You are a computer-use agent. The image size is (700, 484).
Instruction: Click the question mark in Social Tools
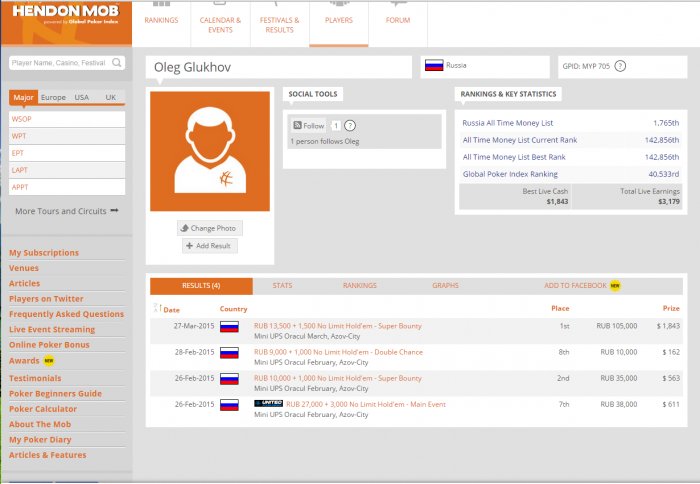350,126
